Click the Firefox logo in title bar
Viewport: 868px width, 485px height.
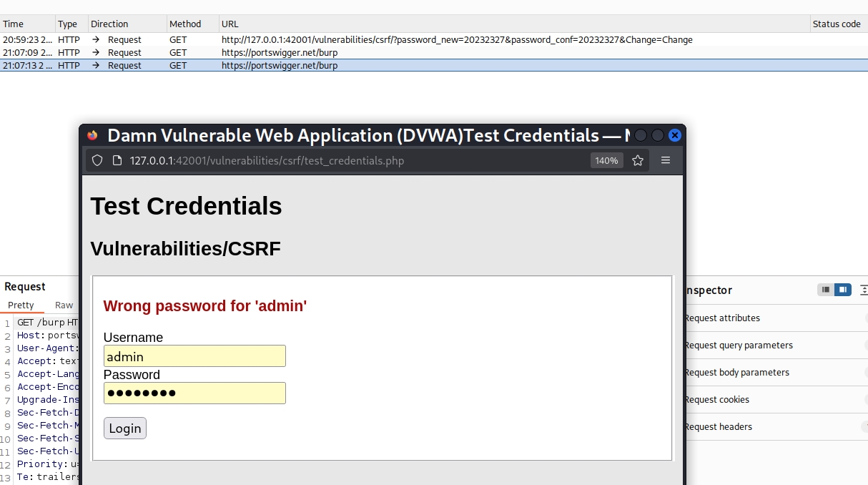(x=92, y=135)
